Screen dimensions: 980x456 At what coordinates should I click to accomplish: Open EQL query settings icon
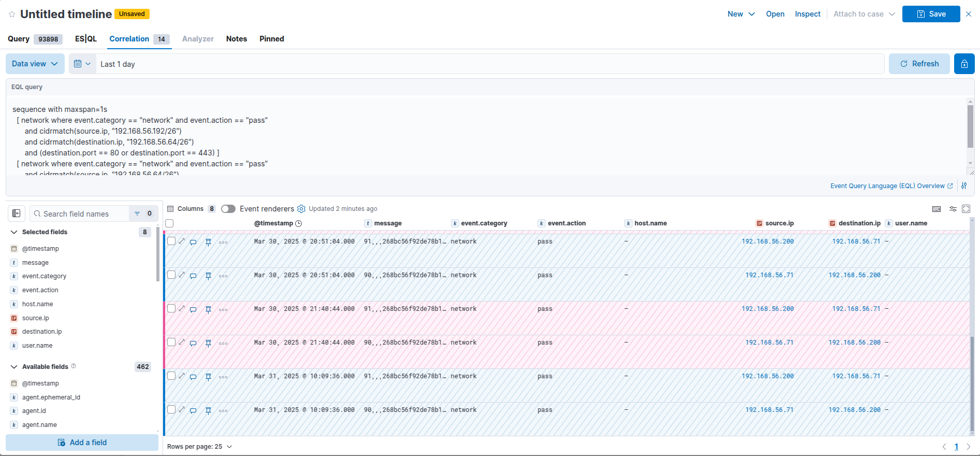click(x=964, y=186)
